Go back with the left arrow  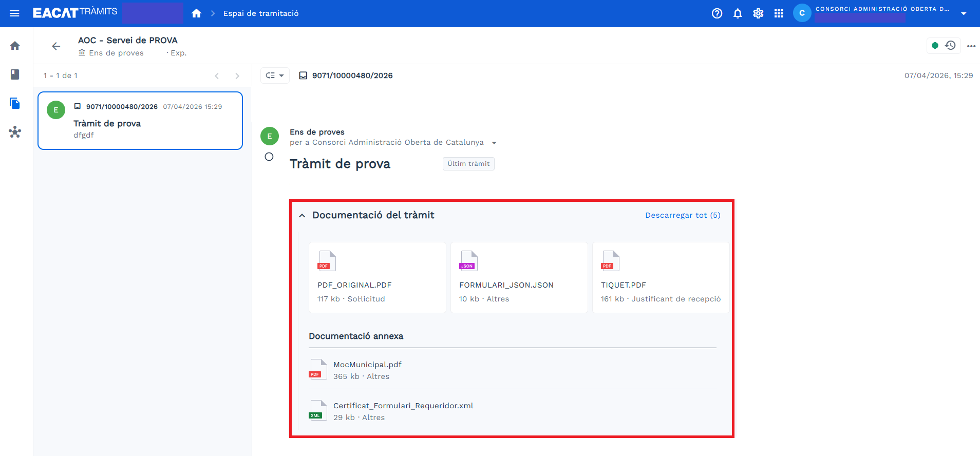pos(56,46)
